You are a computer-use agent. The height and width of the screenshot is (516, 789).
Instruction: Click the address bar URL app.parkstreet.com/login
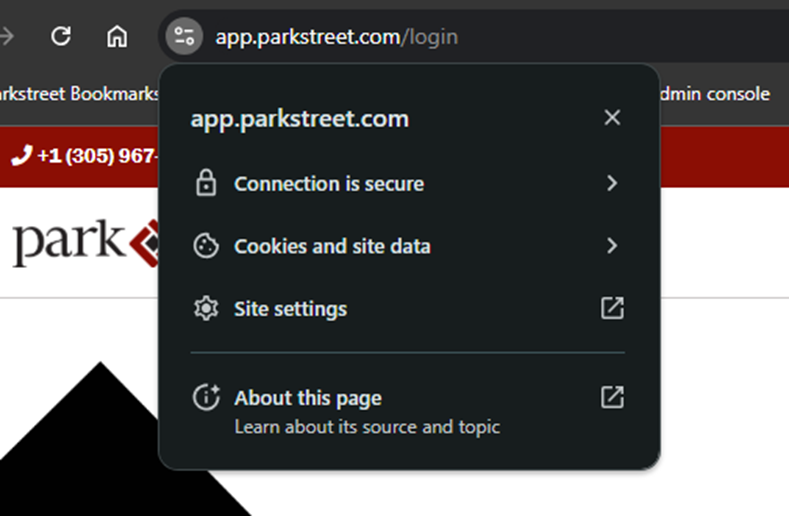click(x=337, y=37)
